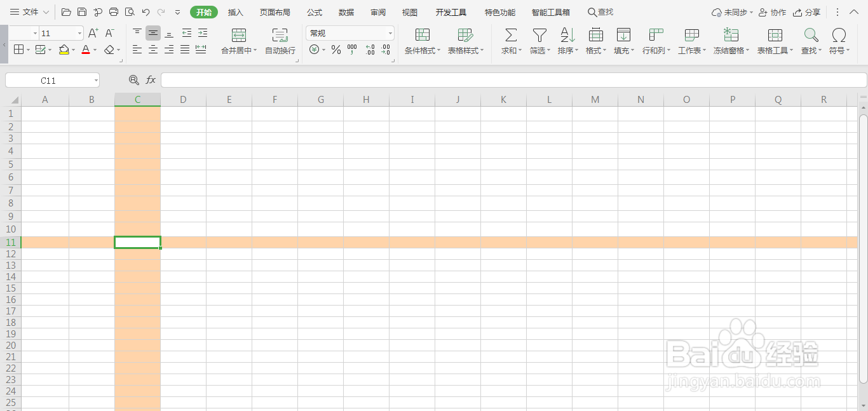Viewport: 868px width, 411px height.
Task: Open 条件格式 conditional formatting
Action: (x=423, y=41)
